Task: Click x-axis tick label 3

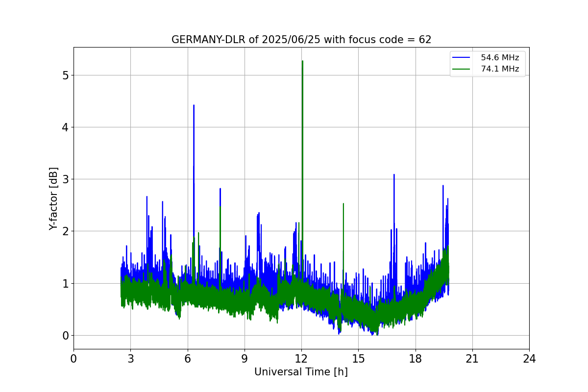Action: (x=130, y=358)
